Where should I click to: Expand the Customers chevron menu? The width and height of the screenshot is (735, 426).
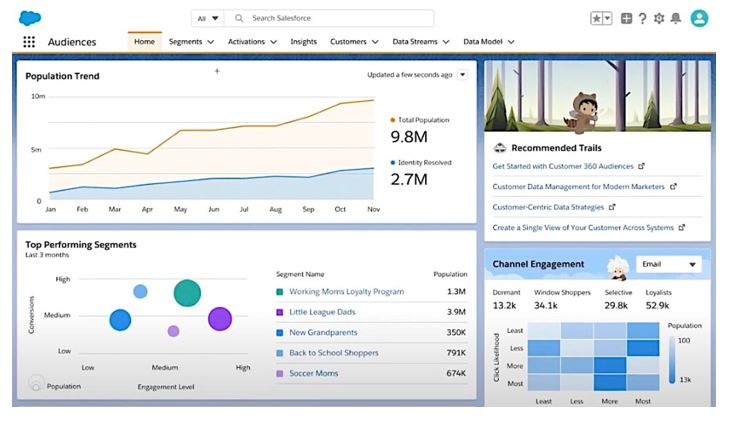pyautogui.click(x=375, y=42)
